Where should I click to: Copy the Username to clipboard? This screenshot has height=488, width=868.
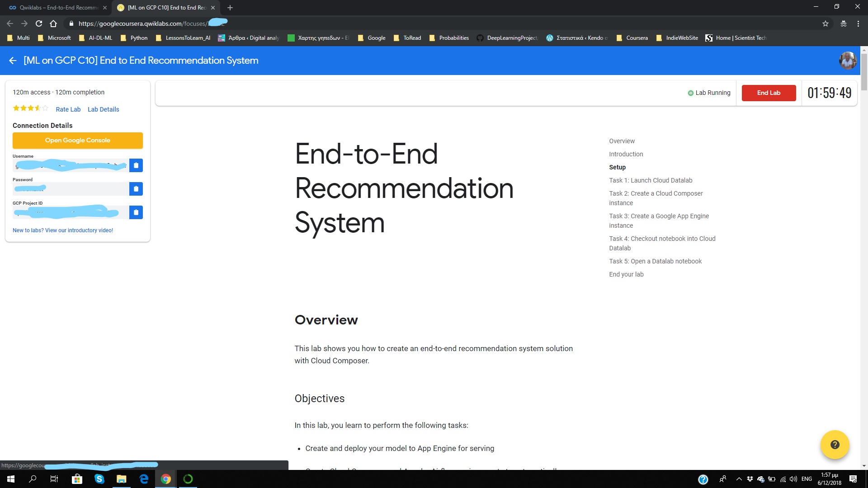pyautogui.click(x=136, y=165)
